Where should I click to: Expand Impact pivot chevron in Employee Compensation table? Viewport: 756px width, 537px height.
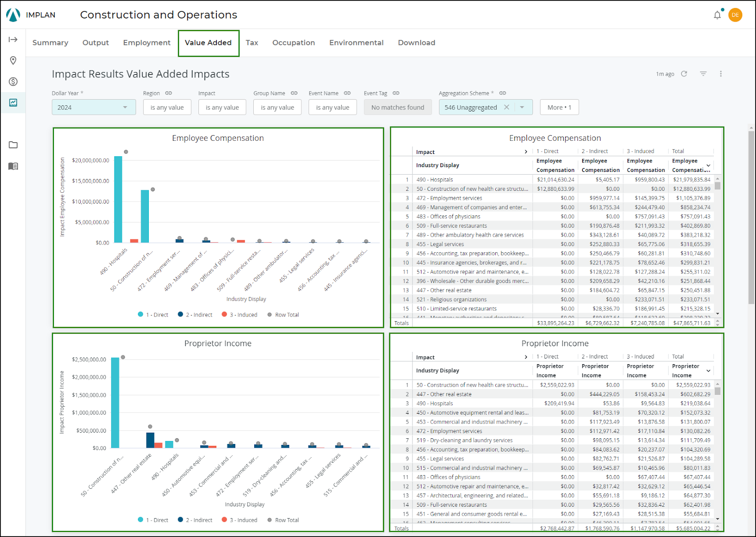(526, 152)
